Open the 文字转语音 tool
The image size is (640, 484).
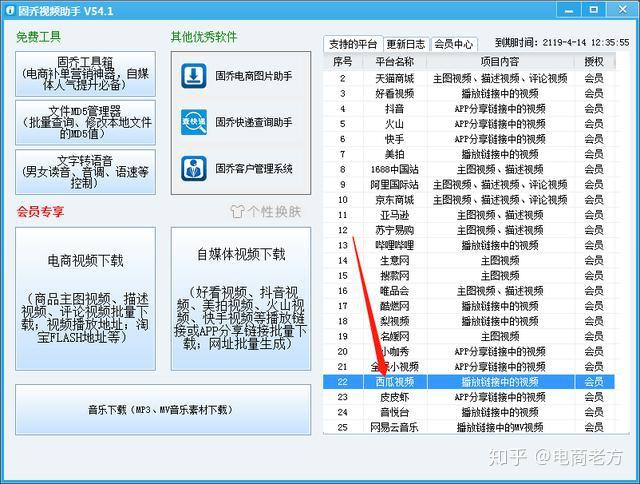[85, 172]
